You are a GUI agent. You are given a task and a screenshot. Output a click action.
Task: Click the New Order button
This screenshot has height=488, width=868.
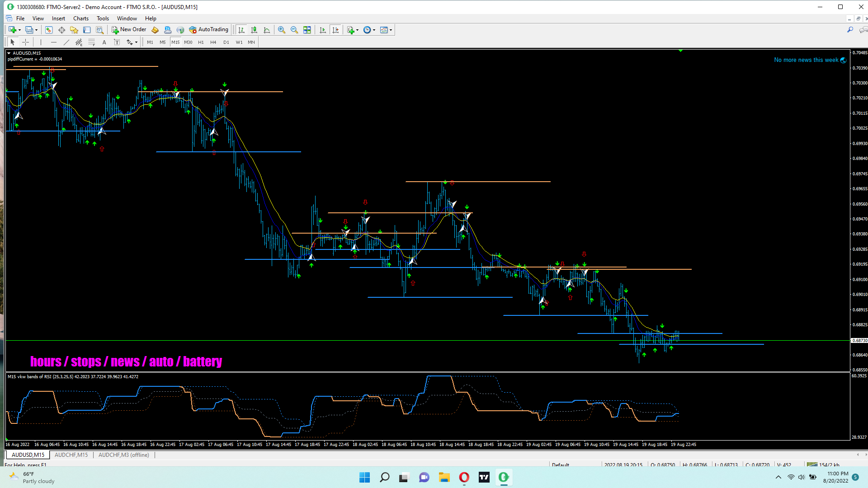[129, 30]
